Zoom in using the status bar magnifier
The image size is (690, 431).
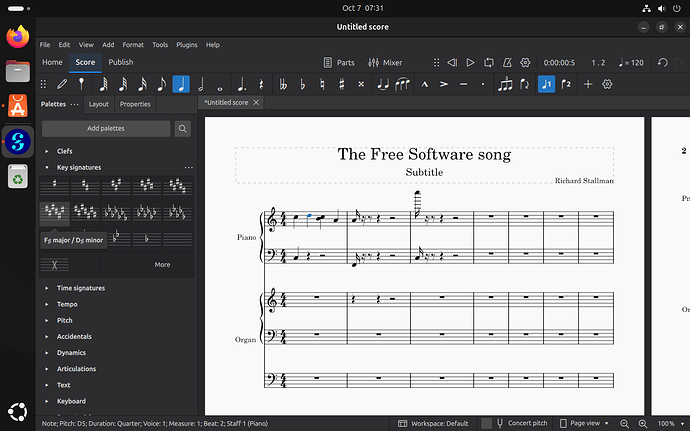point(642,423)
